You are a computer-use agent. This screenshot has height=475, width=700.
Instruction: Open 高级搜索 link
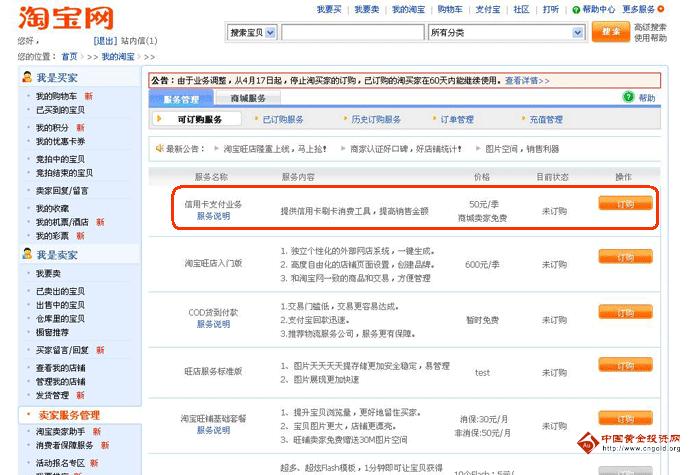(650, 27)
